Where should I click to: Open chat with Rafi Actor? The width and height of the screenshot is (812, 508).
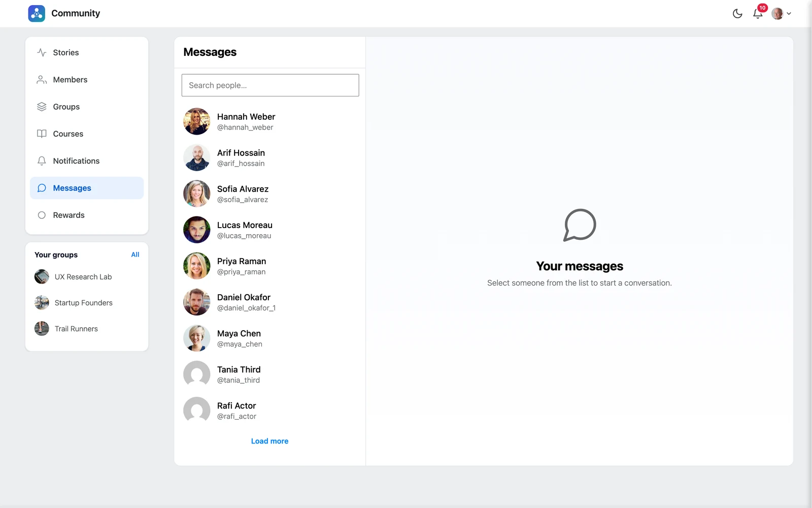(270, 410)
